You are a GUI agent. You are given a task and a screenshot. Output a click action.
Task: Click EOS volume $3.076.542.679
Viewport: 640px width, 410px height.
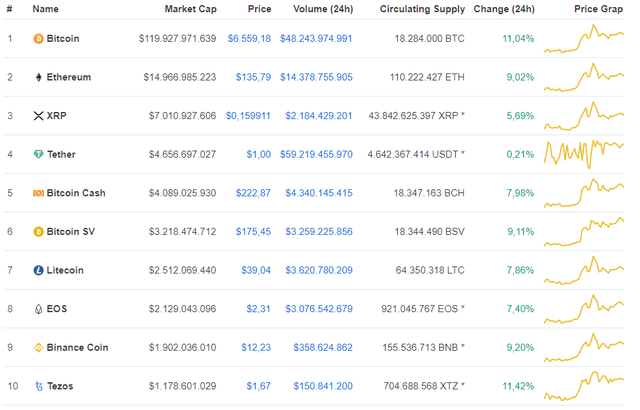(319, 309)
